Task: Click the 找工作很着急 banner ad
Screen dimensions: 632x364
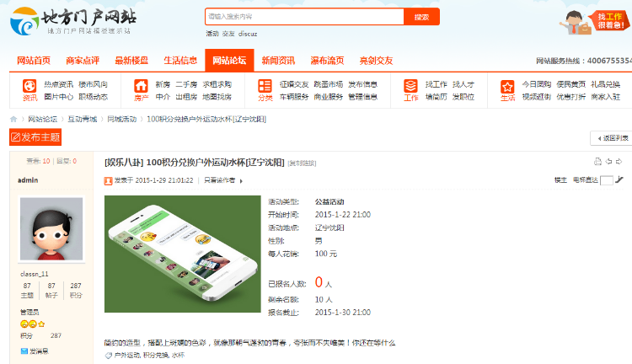Action: pos(594,22)
